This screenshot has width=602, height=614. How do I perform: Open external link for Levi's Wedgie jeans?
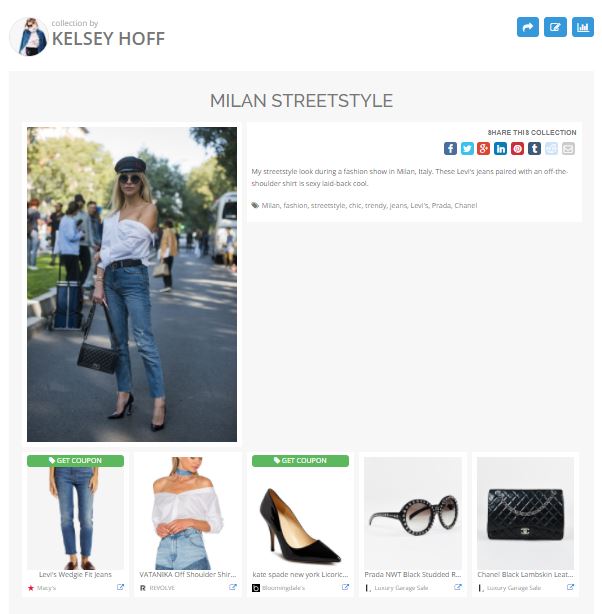point(121,587)
